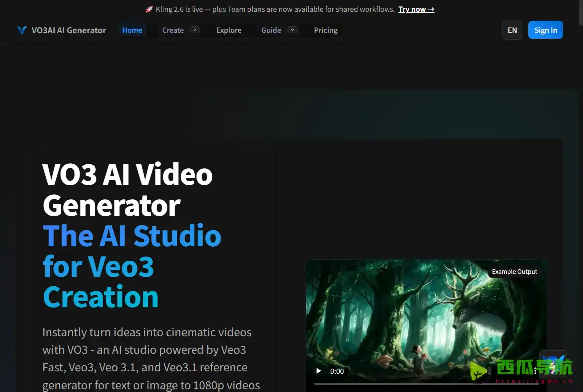Image resolution: width=583 pixels, height=392 pixels.
Task: Click the EN language icon button
Action: [512, 30]
